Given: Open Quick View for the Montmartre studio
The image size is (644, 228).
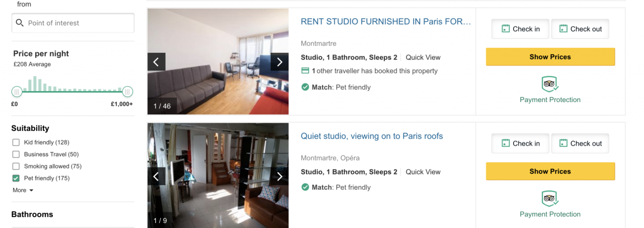Looking at the screenshot, I should pyautogui.click(x=423, y=57).
